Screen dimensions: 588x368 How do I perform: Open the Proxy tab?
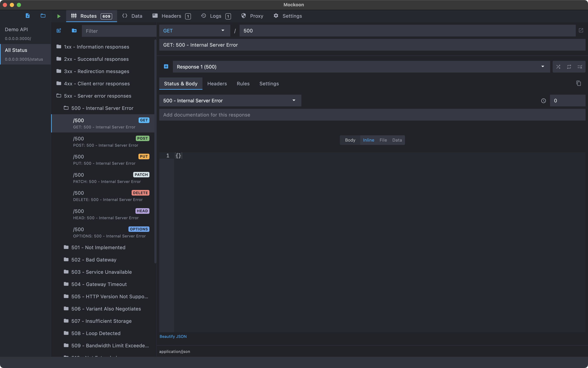pos(252,16)
